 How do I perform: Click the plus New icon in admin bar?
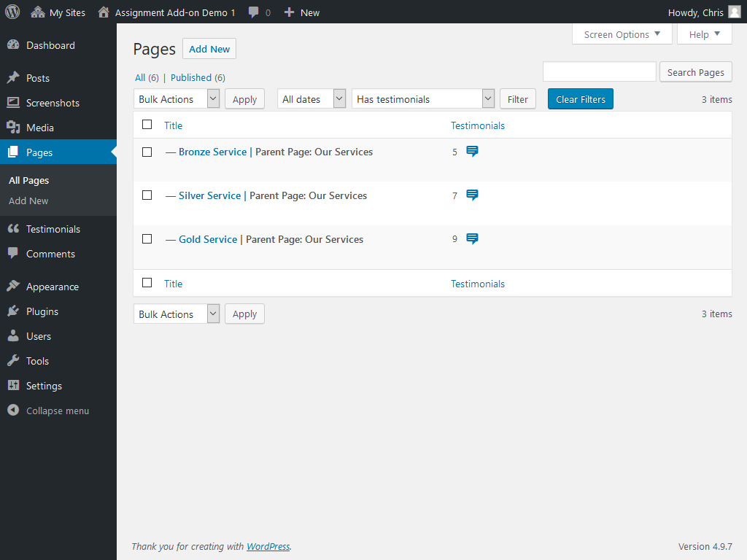click(289, 12)
